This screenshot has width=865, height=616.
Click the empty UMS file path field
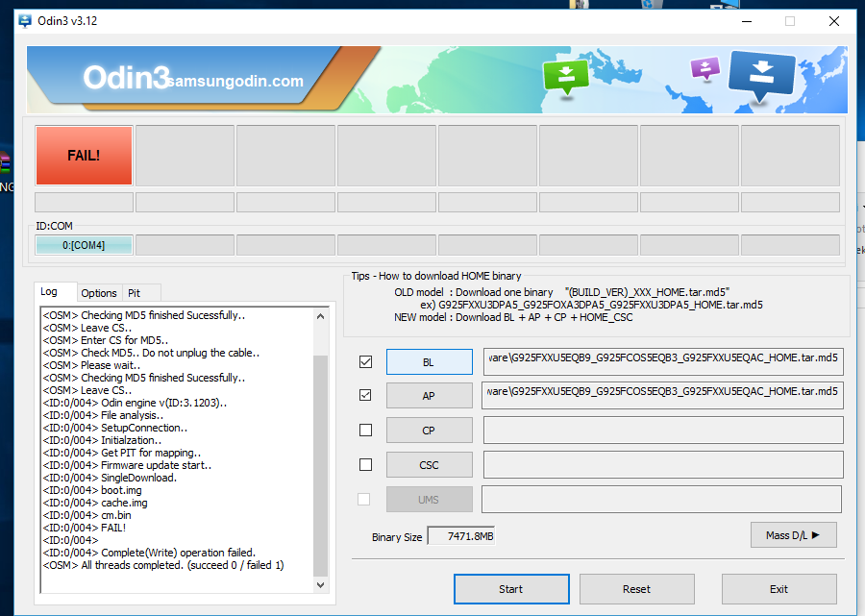tap(662, 499)
